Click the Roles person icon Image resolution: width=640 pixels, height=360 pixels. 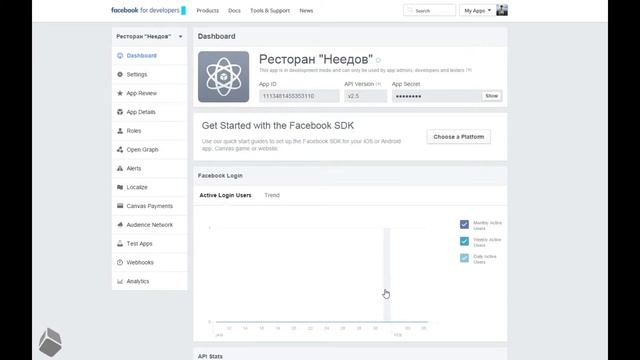pos(120,131)
